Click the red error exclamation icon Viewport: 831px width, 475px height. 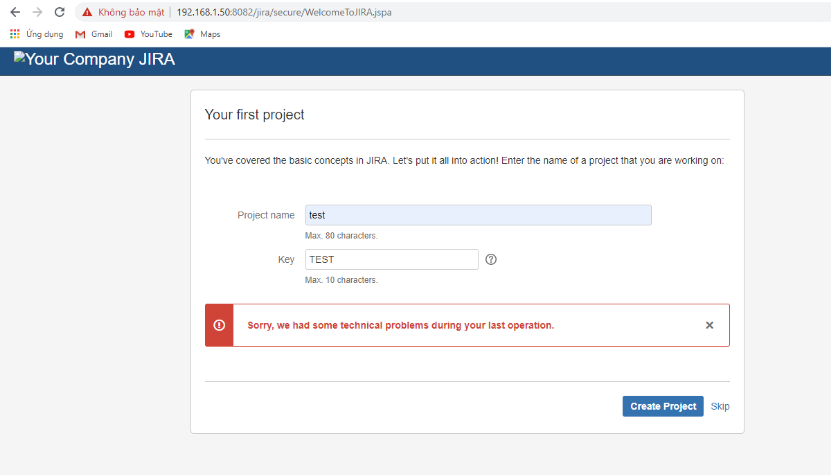click(219, 326)
